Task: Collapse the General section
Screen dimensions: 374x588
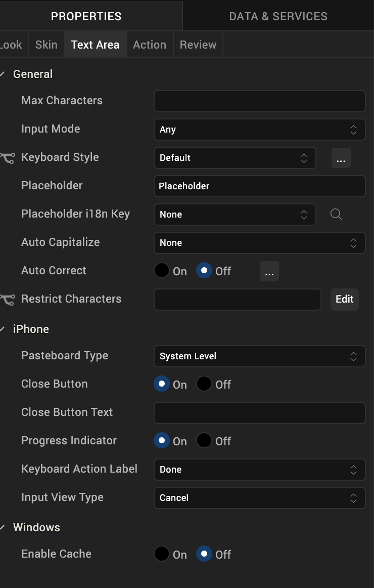Action: [3, 74]
